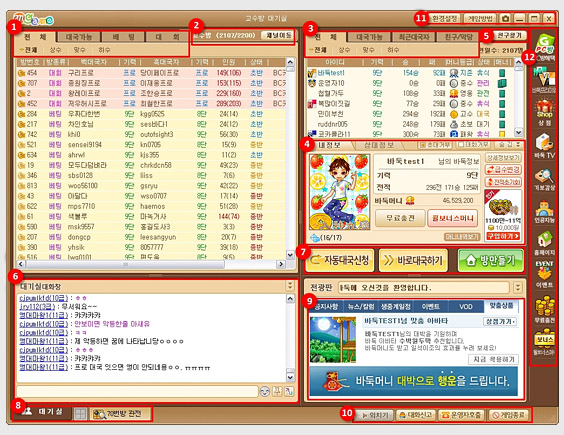
Task: Open the VOD tab in news panel
Action: coord(466,307)
